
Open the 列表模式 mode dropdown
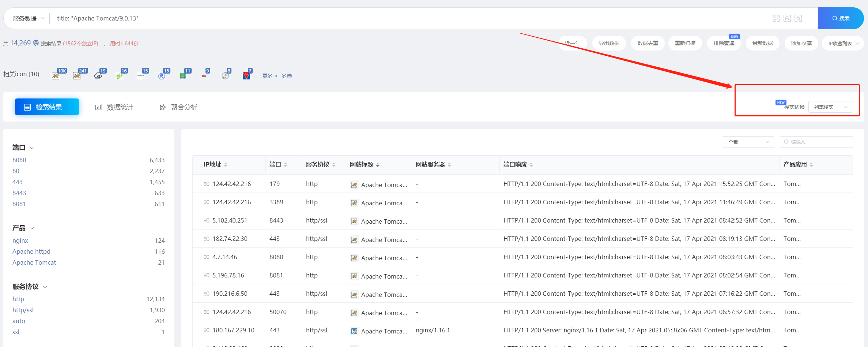click(830, 107)
